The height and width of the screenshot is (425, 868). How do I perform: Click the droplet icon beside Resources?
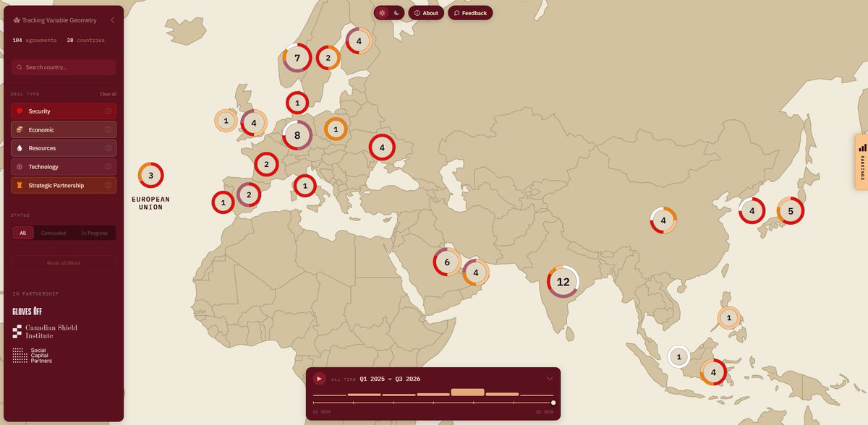20,148
